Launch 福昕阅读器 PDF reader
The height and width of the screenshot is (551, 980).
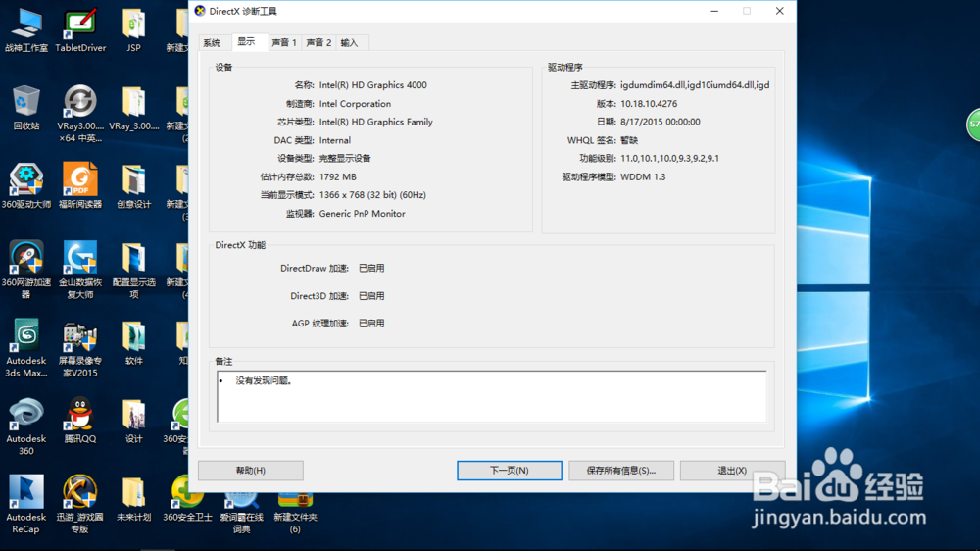(80, 186)
